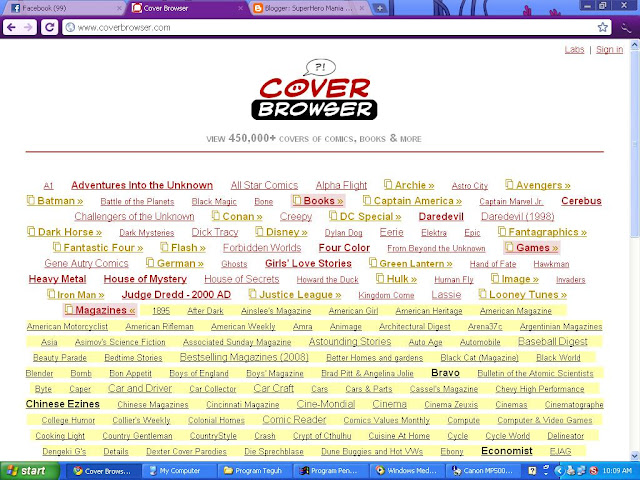
Task: Open the Labs link
Action: pos(574,49)
